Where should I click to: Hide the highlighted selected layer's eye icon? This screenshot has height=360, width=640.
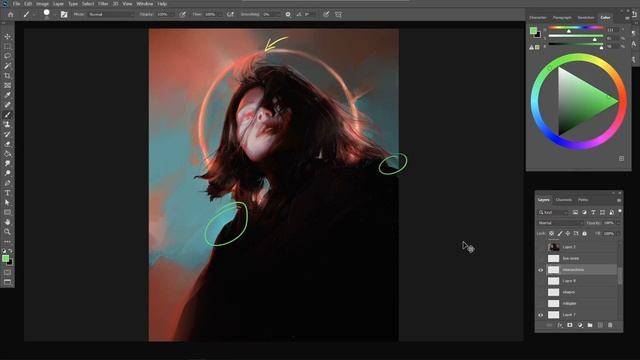coord(540,270)
